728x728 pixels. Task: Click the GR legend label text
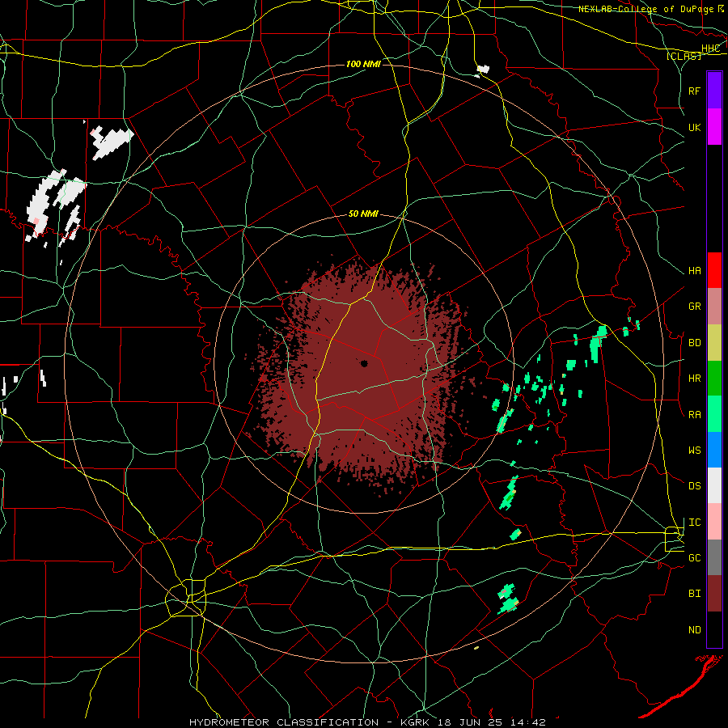coord(694,307)
